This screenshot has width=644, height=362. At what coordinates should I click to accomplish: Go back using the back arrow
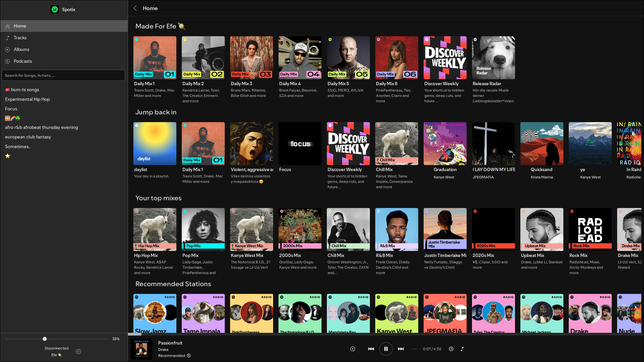click(x=135, y=8)
